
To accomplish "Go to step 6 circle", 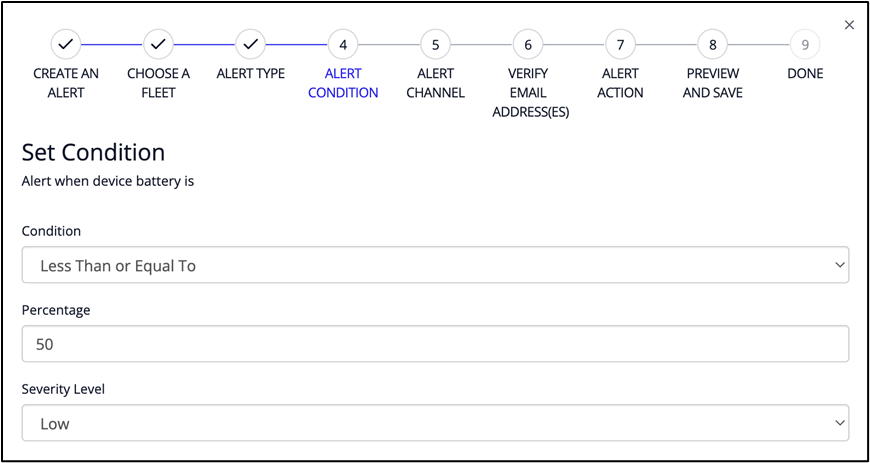I will click(528, 44).
